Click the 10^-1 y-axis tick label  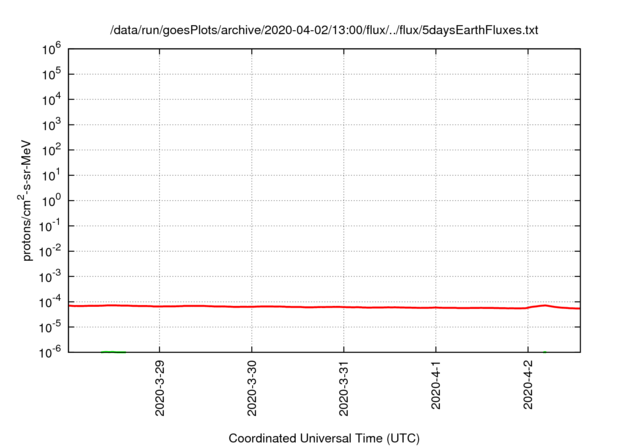[x=50, y=226]
